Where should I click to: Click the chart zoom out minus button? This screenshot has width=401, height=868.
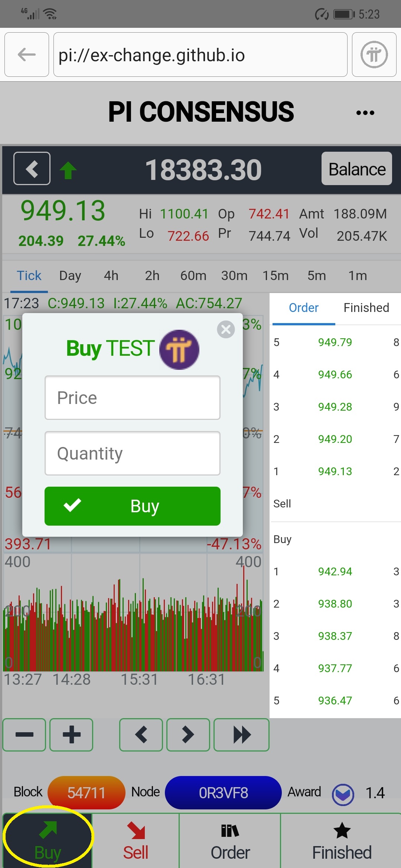pyautogui.click(x=25, y=734)
